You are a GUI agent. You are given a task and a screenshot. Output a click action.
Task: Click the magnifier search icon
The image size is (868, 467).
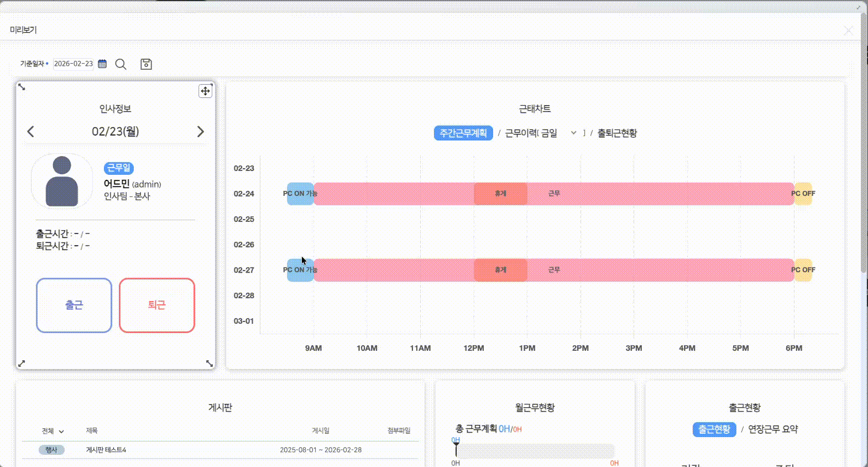pyautogui.click(x=121, y=64)
